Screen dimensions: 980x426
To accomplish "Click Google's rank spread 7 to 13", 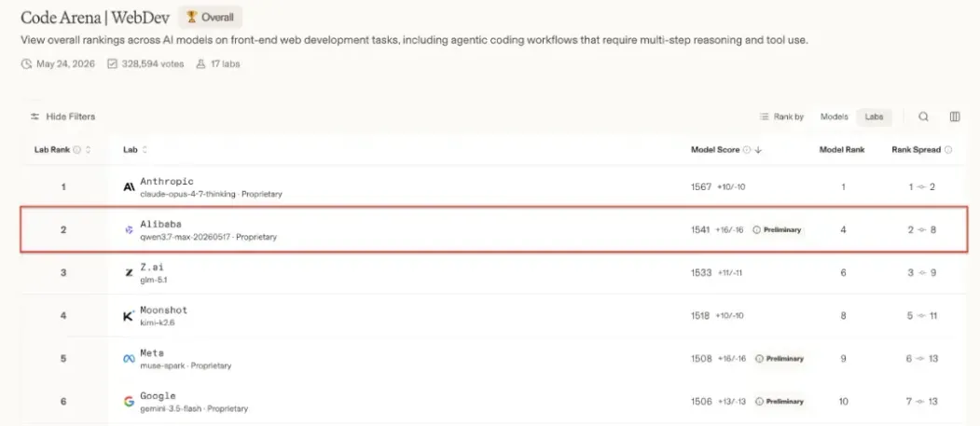I will [x=922, y=401].
